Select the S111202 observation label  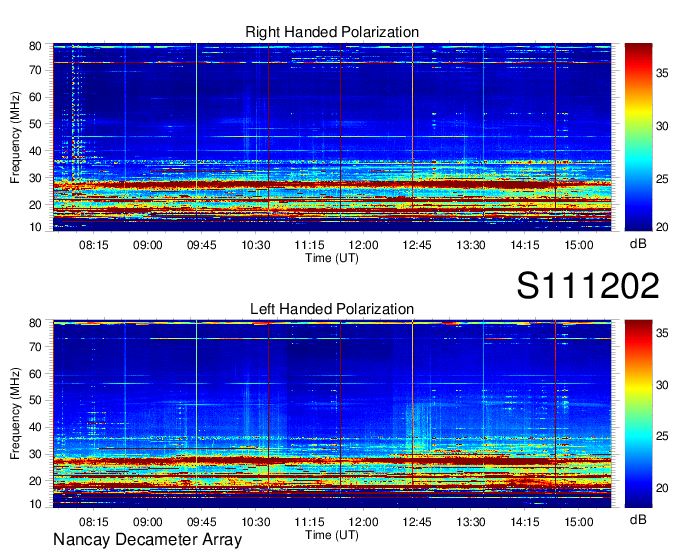(588, 285)
